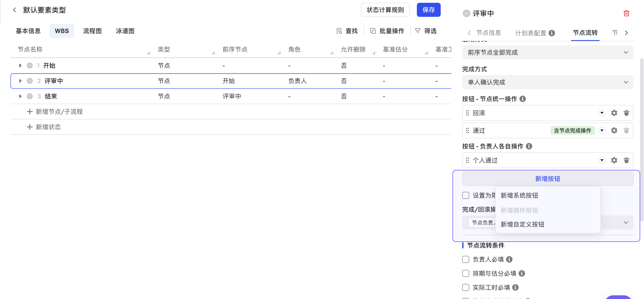
Task: Select the 结束 node name cell
Action: coord(51,96)
